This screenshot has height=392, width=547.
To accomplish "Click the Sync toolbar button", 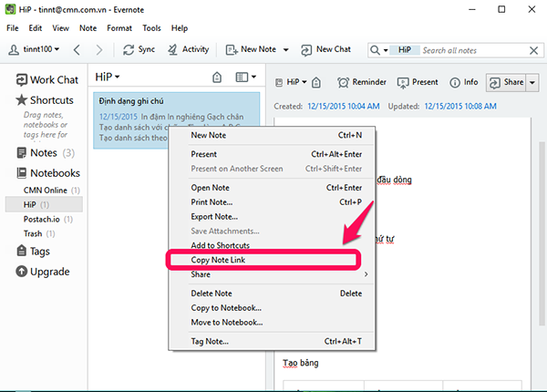I will point(139,49).
